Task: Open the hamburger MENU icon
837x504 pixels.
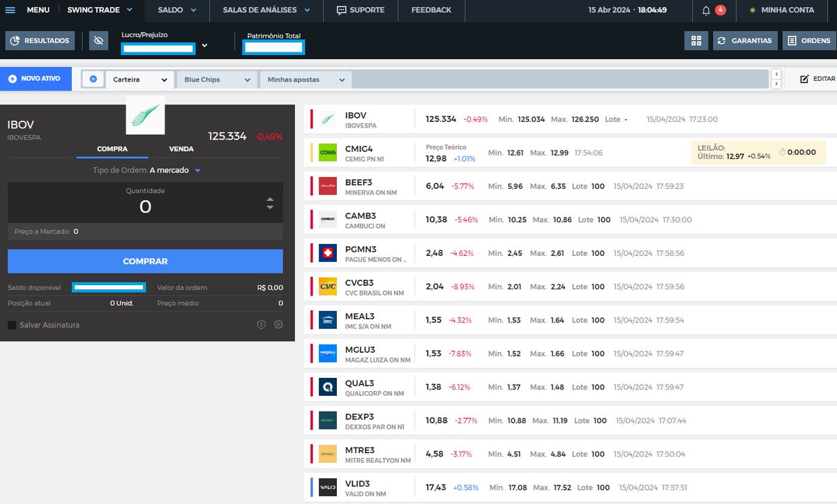Action: (10, 10)
